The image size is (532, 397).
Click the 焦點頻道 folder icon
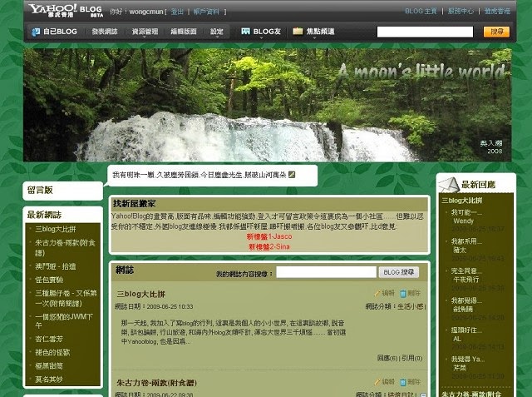298,32
